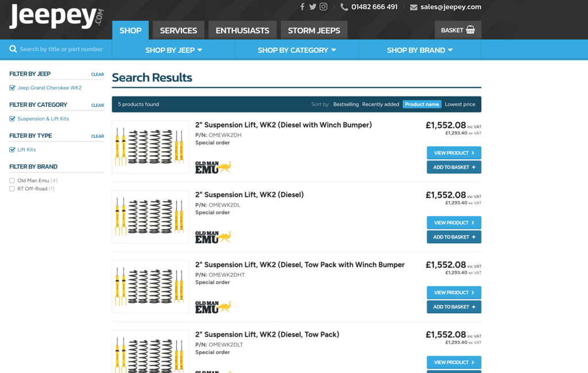The height and width of the screenshot is (373, 588).
Task: Uncheck the Lift Kits type filter
Action: [x=13, y=149]
